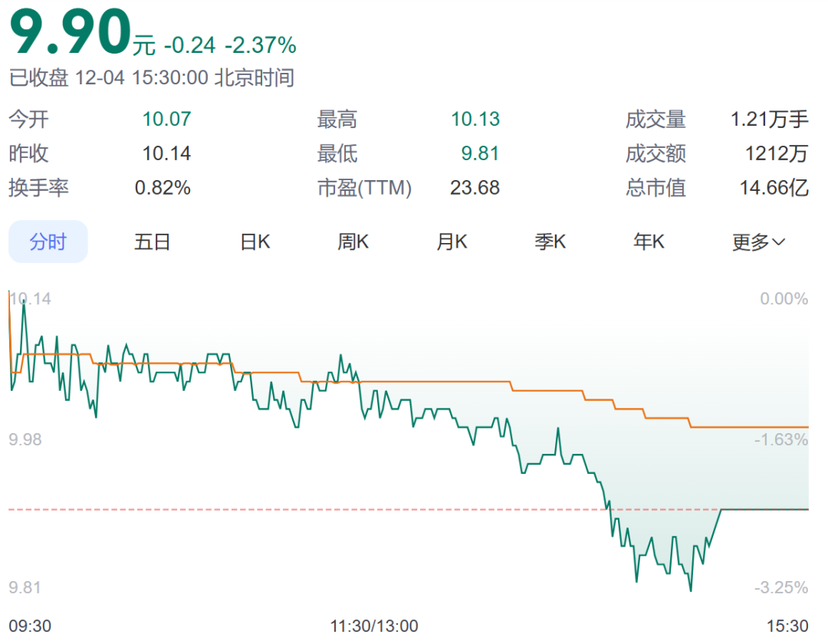Viewport: 828px width, 644px height.
Task: Click the 最低 value 9.81
Action: tap(480, 154)
